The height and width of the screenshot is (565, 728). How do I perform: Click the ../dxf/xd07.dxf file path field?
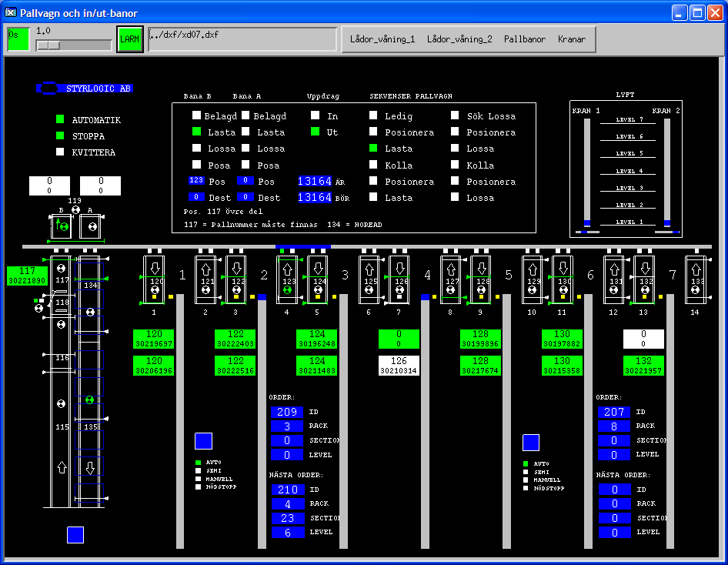pos(242,39)
